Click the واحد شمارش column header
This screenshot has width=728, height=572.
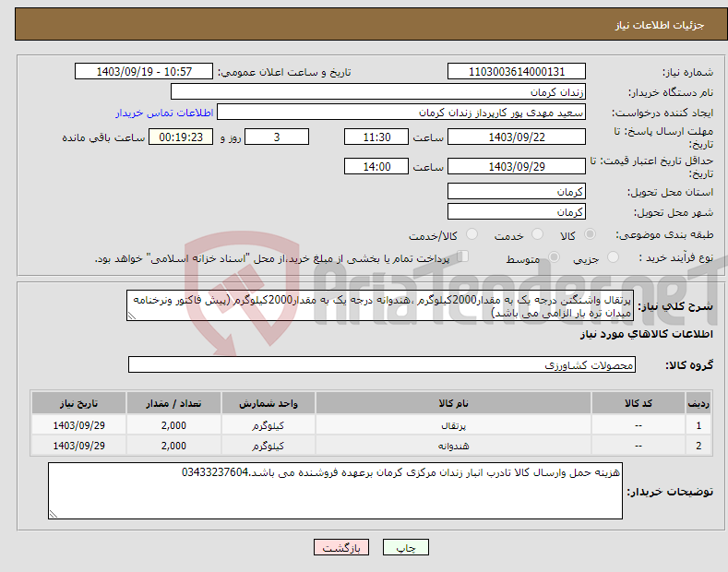click(269, 403)
